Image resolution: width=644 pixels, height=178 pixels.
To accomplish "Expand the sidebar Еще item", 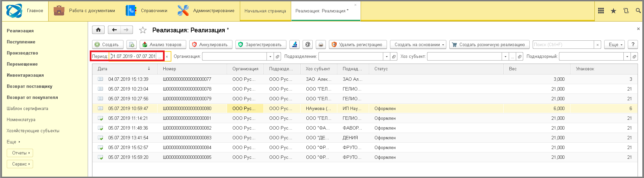I will tap(13, 142).
